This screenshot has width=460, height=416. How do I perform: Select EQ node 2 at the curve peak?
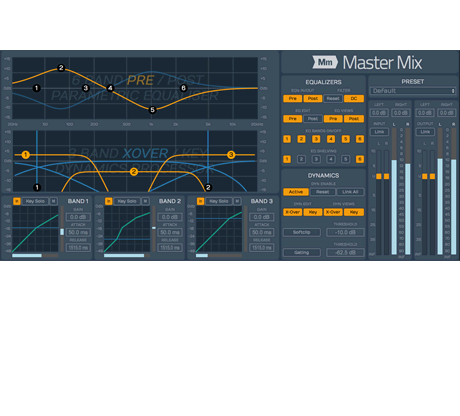point(61,68)
